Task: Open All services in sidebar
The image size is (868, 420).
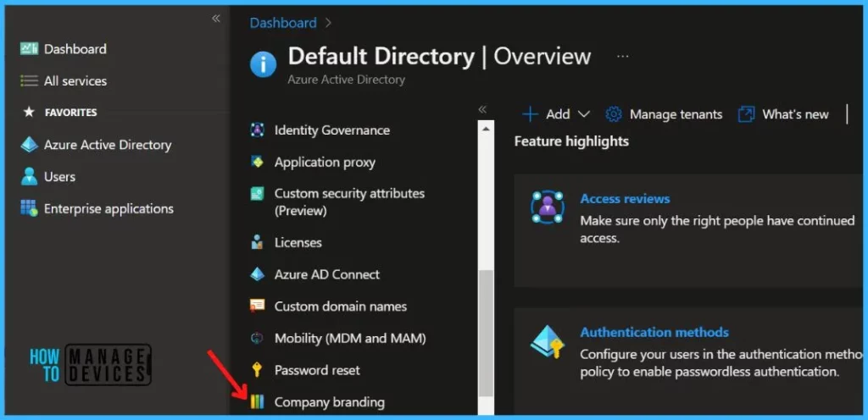Action: pyautogui.click(x=75, y=80)
